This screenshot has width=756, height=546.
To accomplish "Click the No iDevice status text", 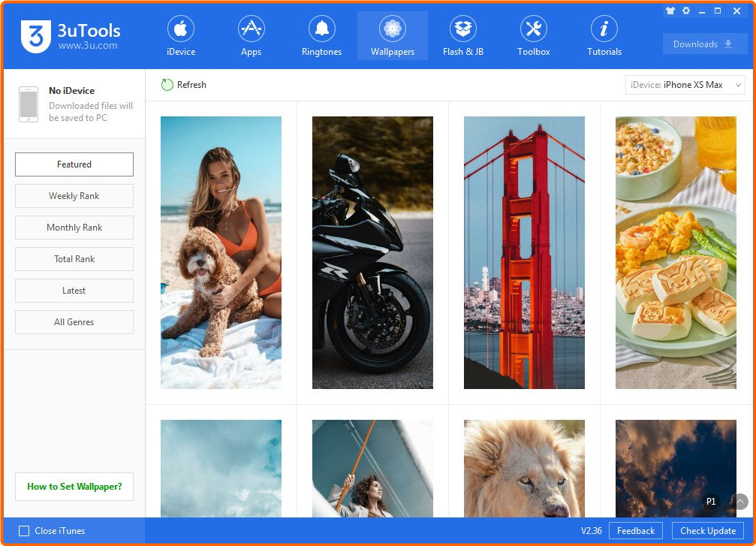I will [72, 91].
